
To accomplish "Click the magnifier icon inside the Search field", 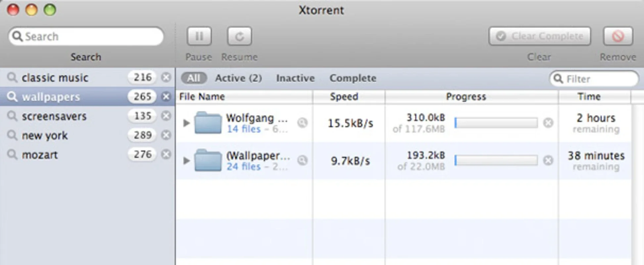I will 17,36.
